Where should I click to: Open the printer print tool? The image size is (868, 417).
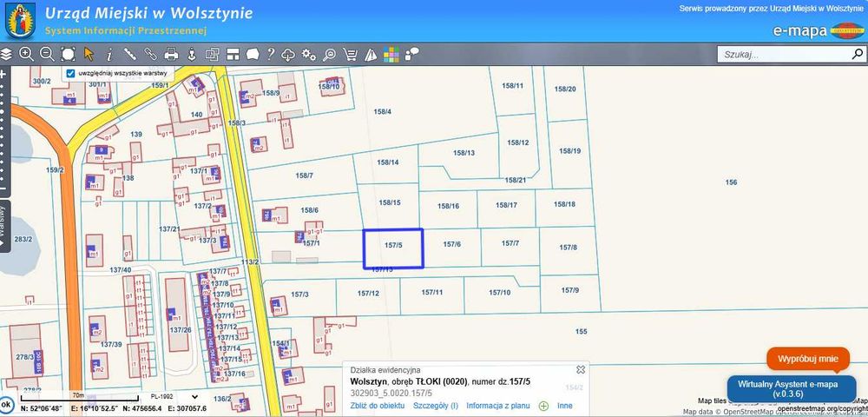(x=172, y=54)
